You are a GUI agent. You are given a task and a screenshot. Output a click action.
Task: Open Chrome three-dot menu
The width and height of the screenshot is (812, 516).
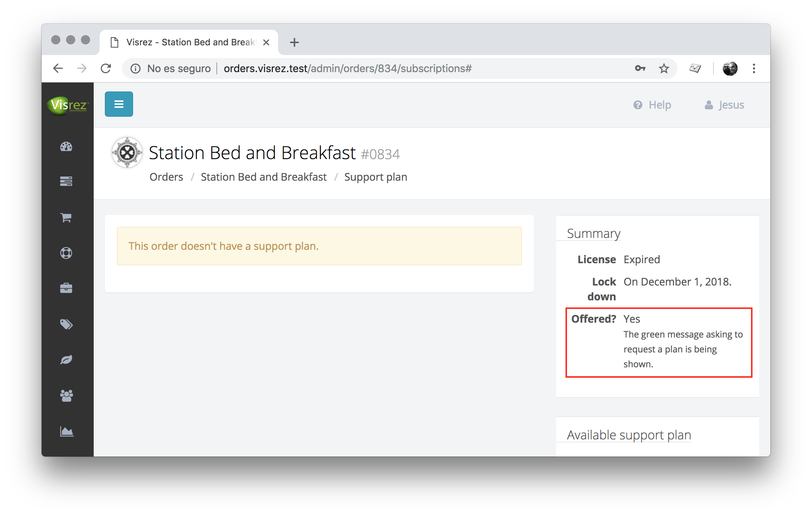point(754,68)
